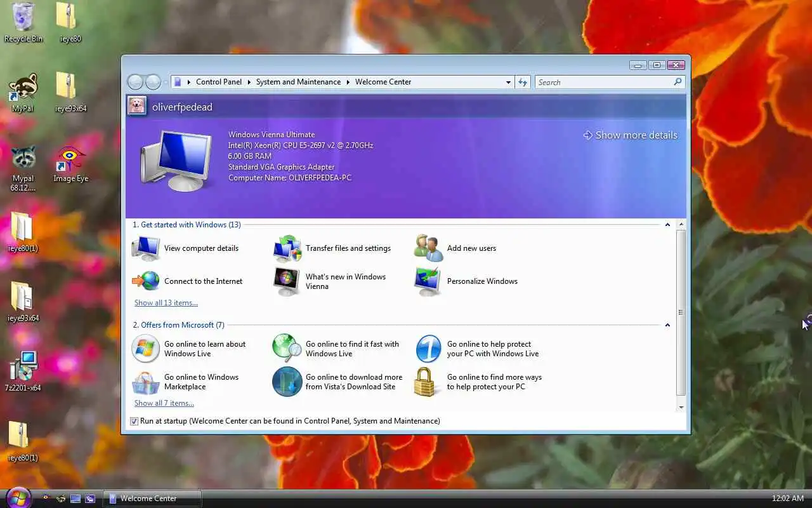Click the Standard VGA Graphics Adapter text
812x508 pixels.
click(x=281, y=167)
